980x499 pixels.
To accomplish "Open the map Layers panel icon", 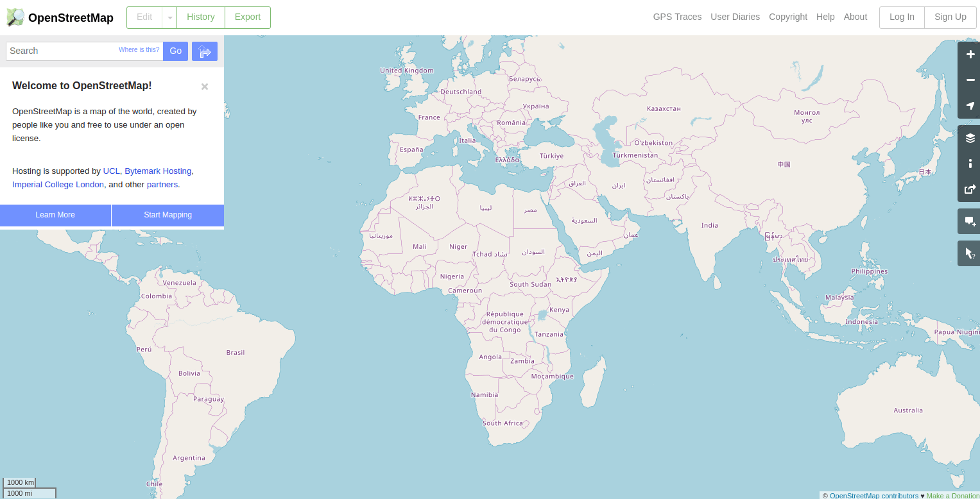I will tap(970, 138).
